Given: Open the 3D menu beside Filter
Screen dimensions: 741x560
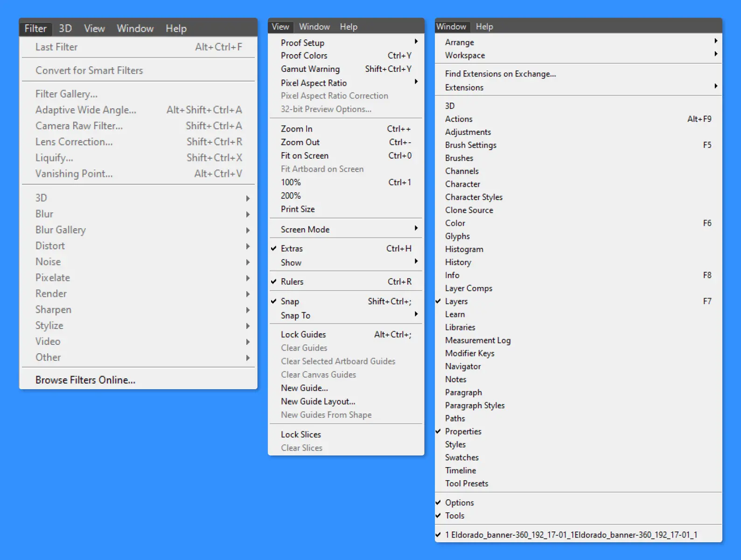Looking at the screenshot, I should 65,28.
